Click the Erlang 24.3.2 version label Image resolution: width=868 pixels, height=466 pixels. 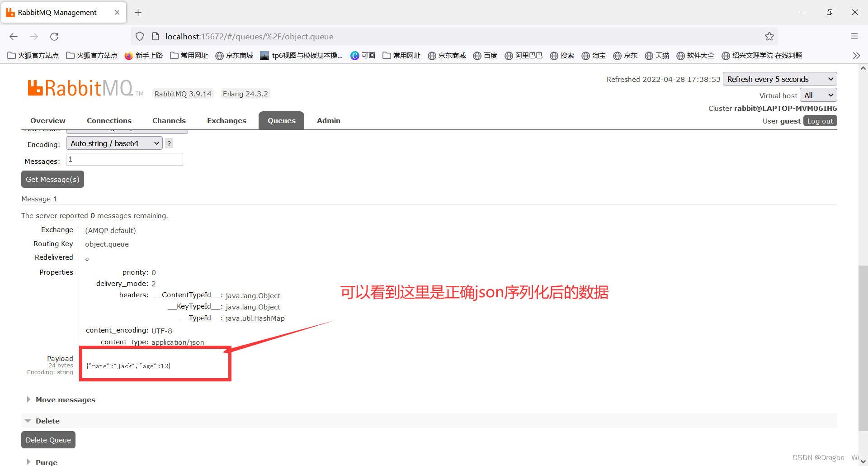pyautogui.click(x=245, y=94)
